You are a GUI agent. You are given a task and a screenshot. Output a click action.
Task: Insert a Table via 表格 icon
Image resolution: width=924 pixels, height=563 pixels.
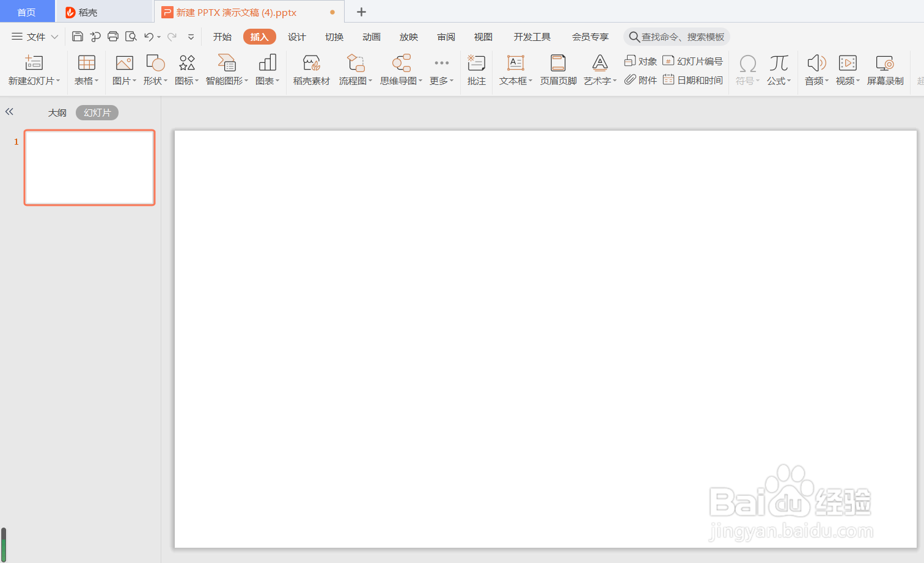[87, 63]
